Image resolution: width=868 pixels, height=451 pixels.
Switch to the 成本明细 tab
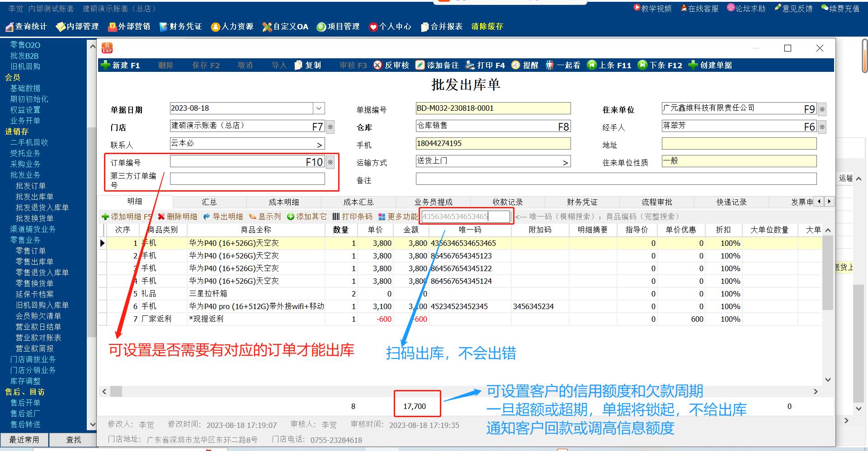click(x=284, y=202)
